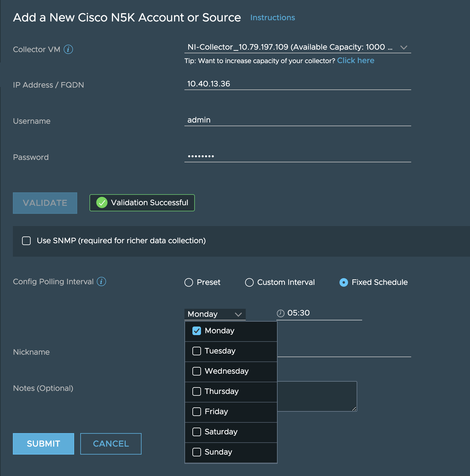Image resolution: width=470 pixels, height=476 pixels.
Task: Click the SUBMIT button
Action: click(x=44, y=444)
